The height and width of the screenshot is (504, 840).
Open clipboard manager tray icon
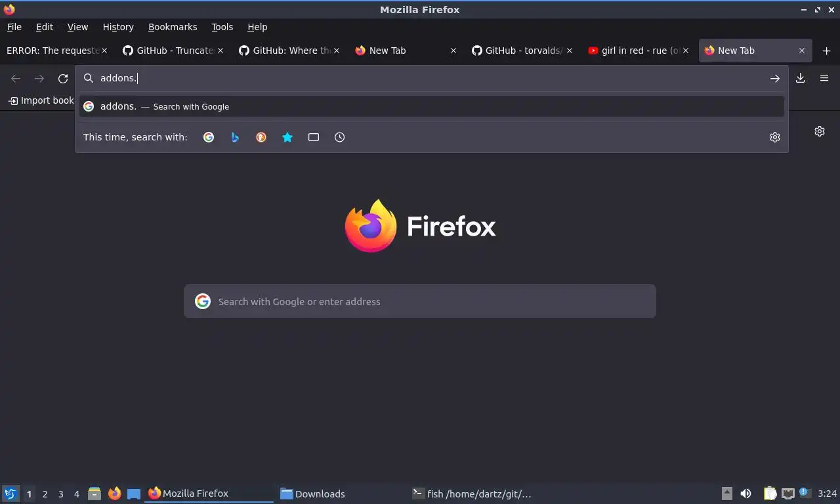(770, 493)
